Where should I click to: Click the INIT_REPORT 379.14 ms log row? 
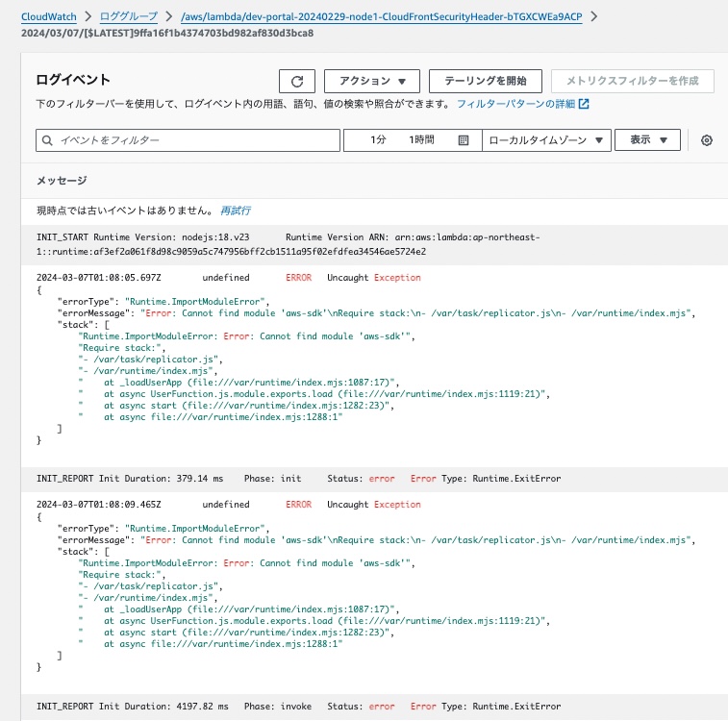click(374, 479)
